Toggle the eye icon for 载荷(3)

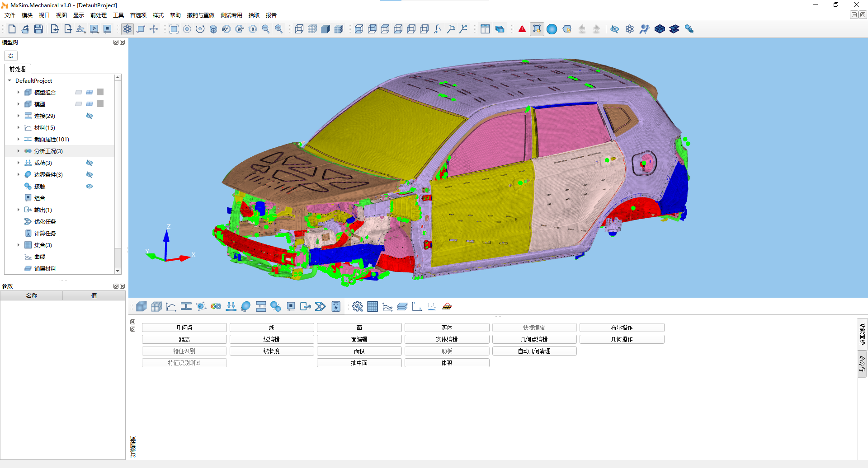tap(90, 163)
